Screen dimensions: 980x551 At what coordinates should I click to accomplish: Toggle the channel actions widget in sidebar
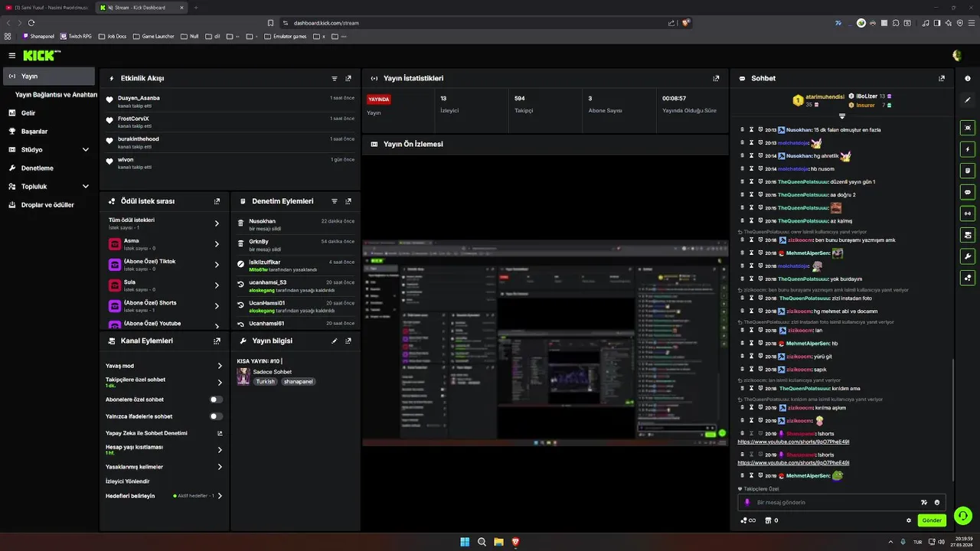click(x=968, y=235)
